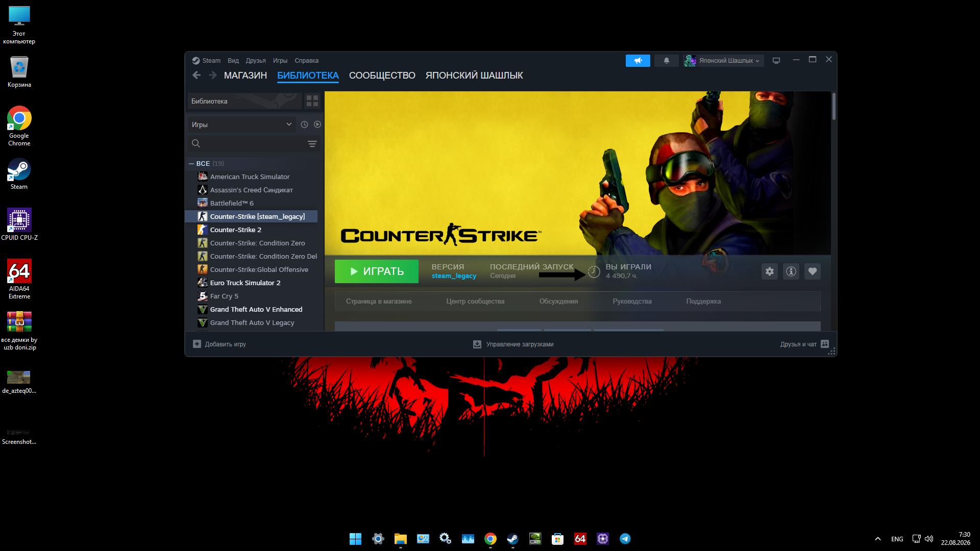The width and height of the screenshot is (980, 551).
Task: Open the notifications bell in Steam
Action: point(667,61)
